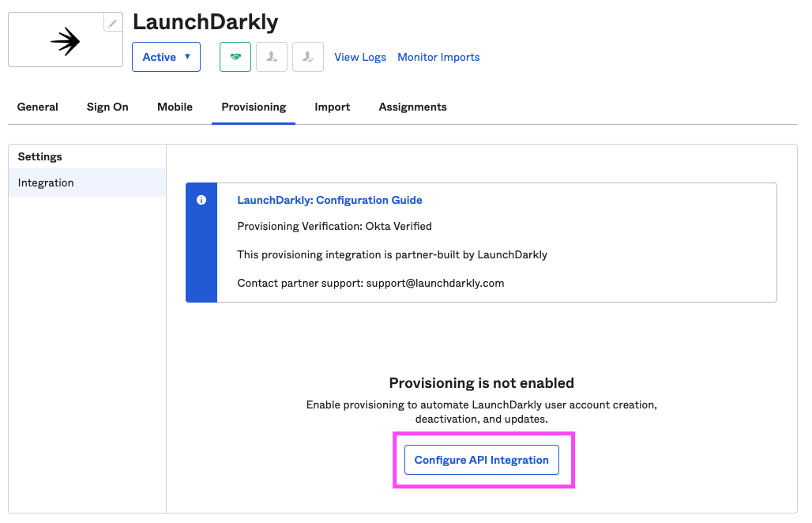The width and height of the screenshot is (812, 523).
Task: Select Integration in the Settings sidebar
Action: (45, 182)
